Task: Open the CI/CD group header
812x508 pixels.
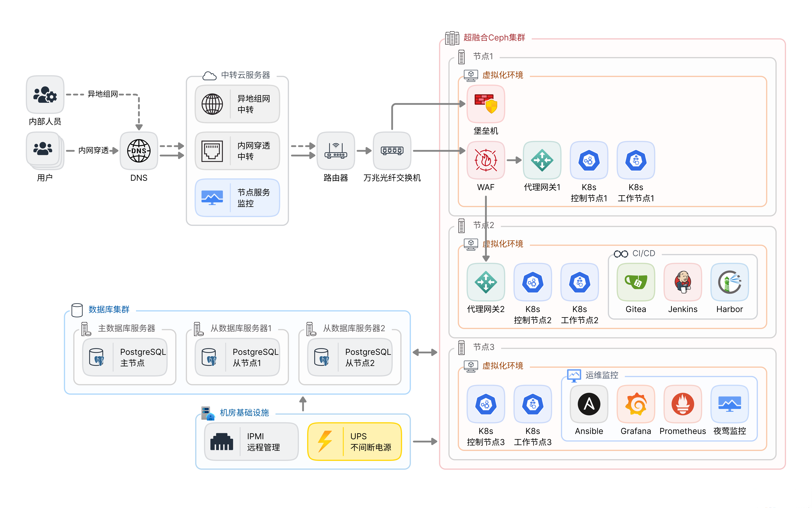Action: (644, 253)
